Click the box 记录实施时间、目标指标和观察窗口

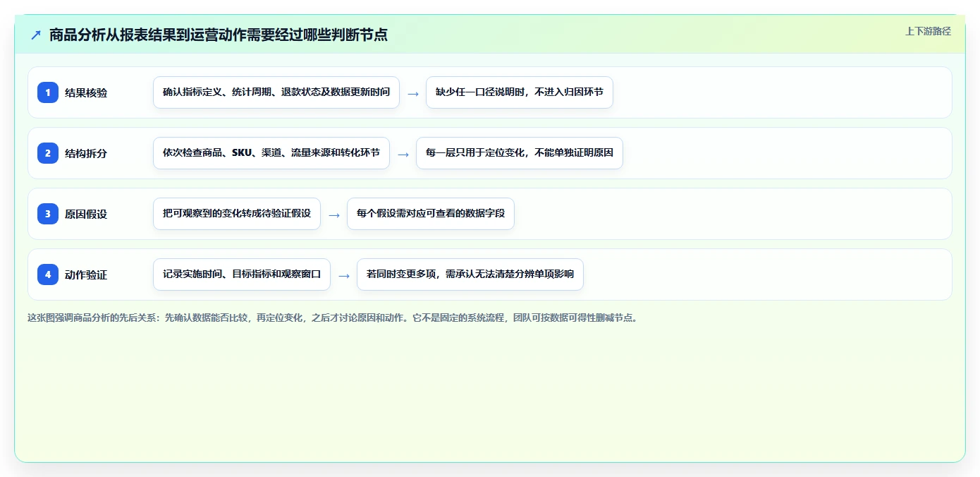click(x=242, y=274)
